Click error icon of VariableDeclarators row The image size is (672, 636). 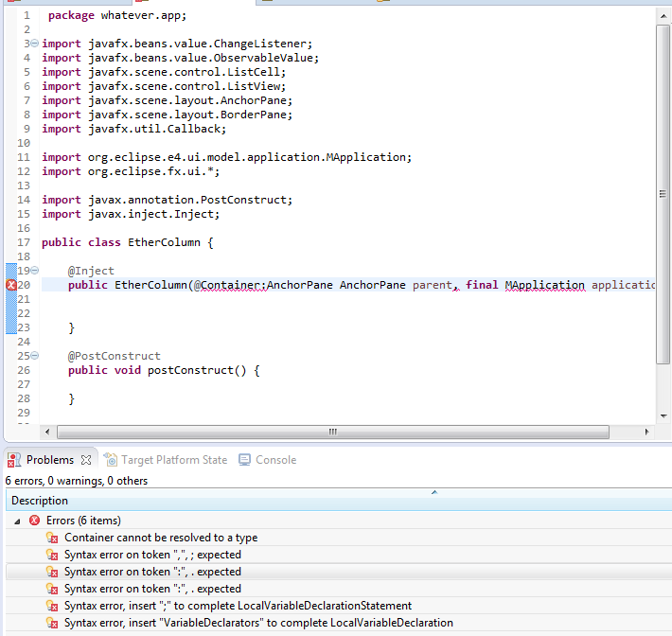click(52, 623)
